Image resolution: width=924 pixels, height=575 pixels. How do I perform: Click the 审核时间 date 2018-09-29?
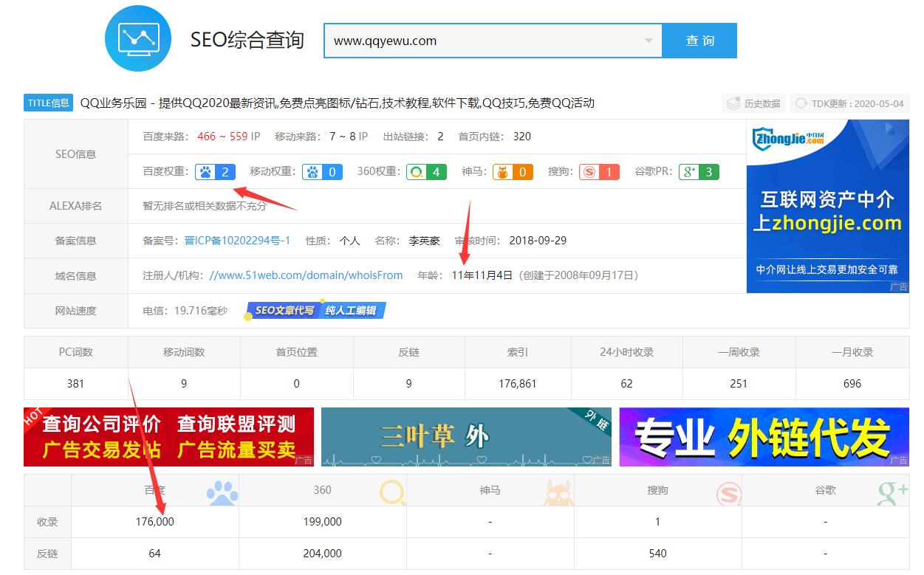(538, 241)
